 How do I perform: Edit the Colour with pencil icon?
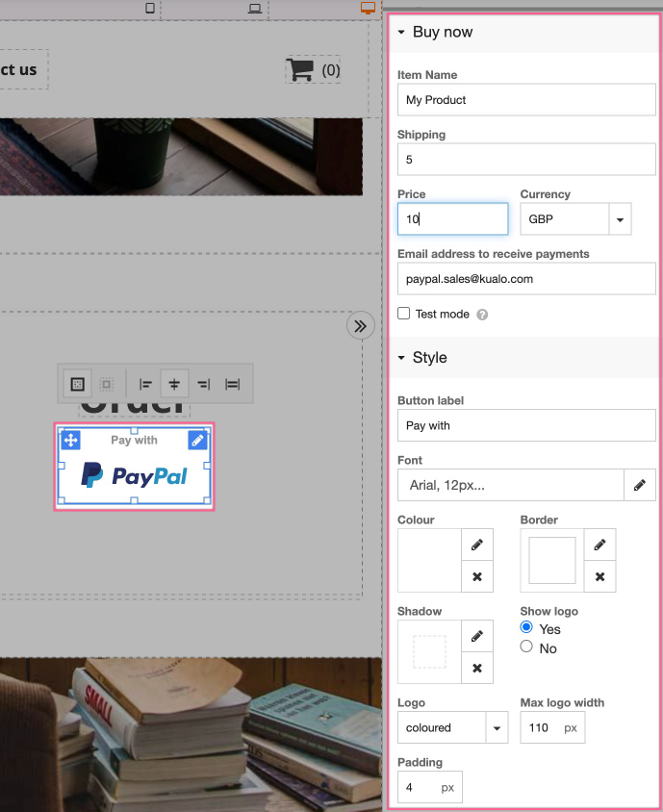click(477, 545)
